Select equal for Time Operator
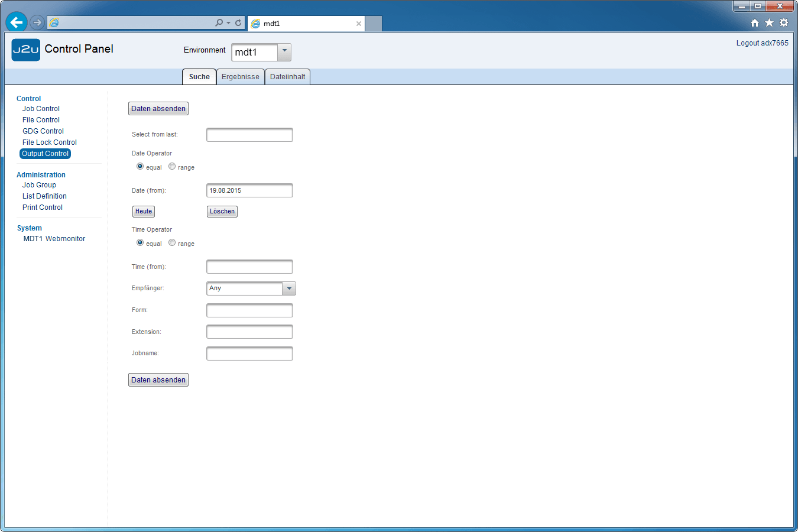The height and width of the screenshot is (532, 798). 140,242
